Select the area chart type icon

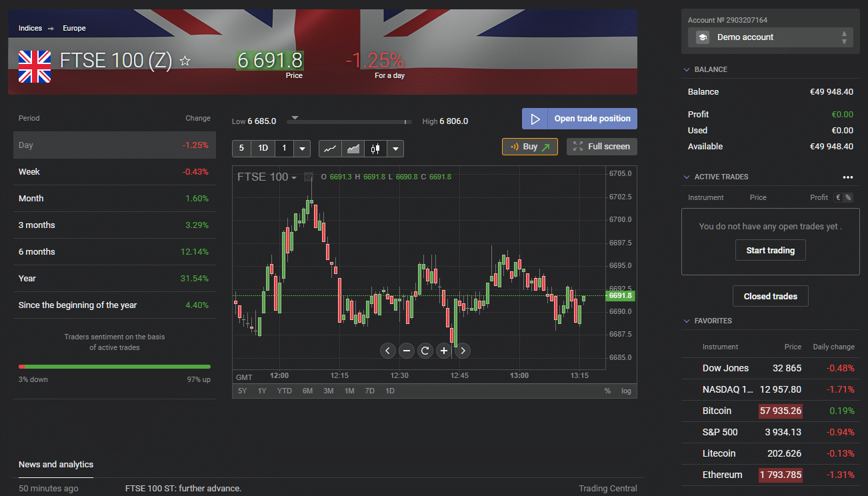pyautogui.click(x=353, y=148)
